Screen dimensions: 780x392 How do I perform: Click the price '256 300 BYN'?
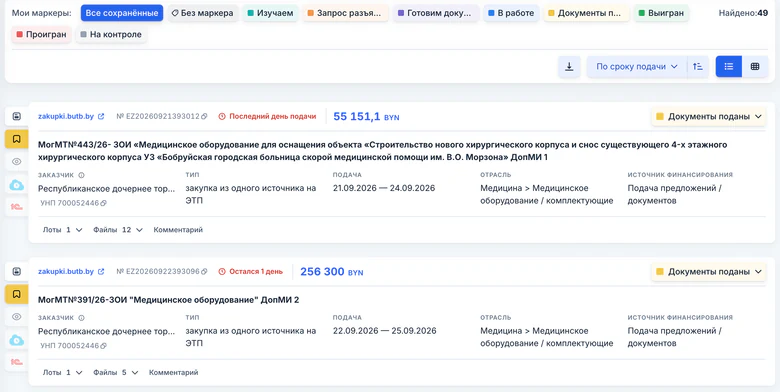pos(332,272)
